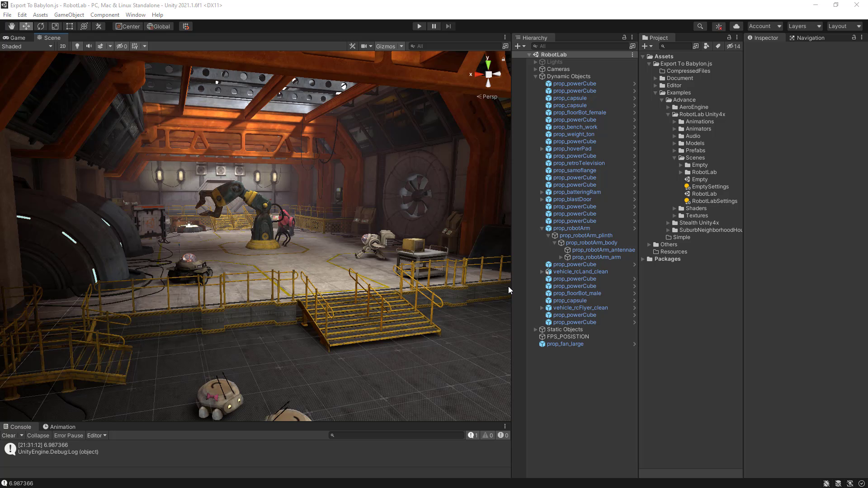Open the Shaded draw mode dropdown
This screenshot has width=868, height=488.
27,46
